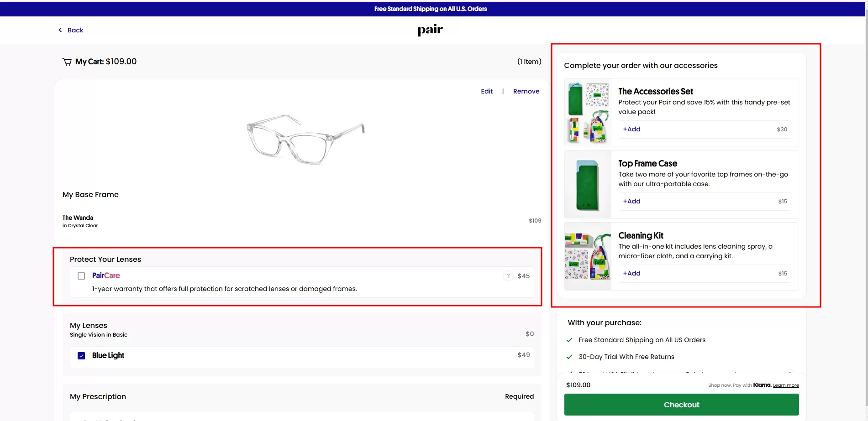Select the pair logo in the header

430,29
